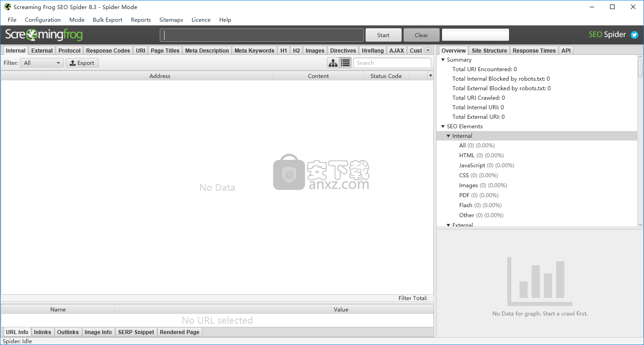Switch to the Hreflang tab
This screenshot has width=644, height=345.
[373, 51]
